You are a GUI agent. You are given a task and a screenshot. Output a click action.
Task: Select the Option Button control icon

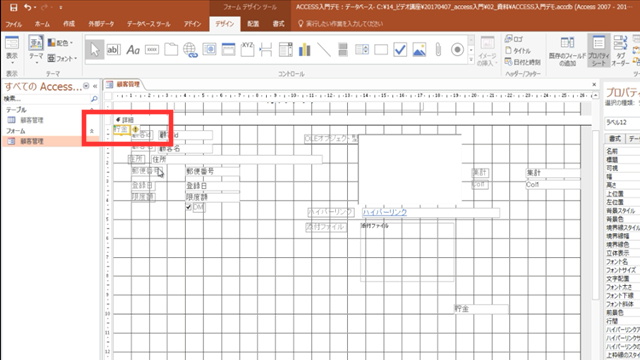coord(457,50)
